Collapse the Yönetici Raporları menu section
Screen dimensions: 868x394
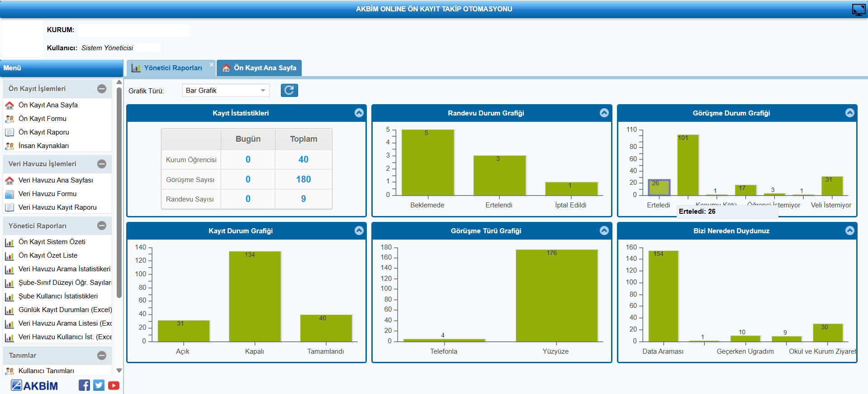coord(102,226)
